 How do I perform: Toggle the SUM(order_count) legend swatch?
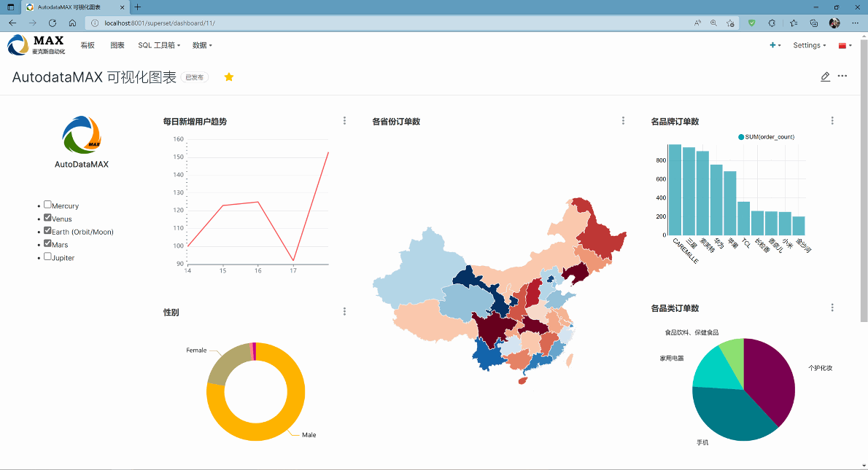point(741,137)
